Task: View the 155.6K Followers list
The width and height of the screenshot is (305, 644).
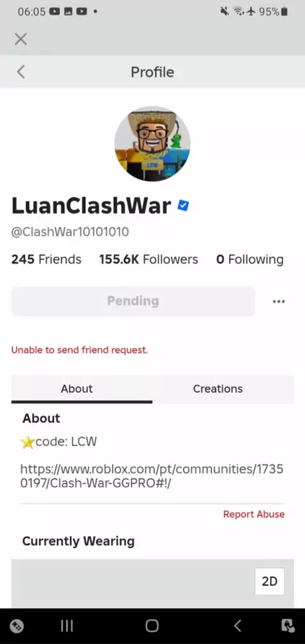Action: [149, 260]
